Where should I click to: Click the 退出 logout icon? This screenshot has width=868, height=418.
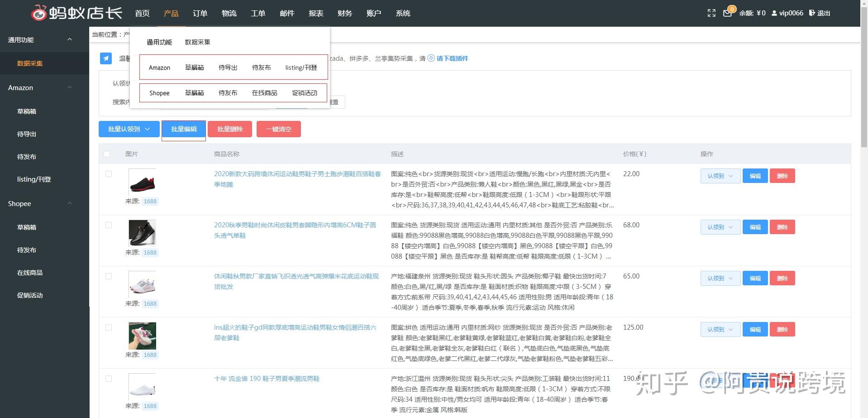pos(812,13)
